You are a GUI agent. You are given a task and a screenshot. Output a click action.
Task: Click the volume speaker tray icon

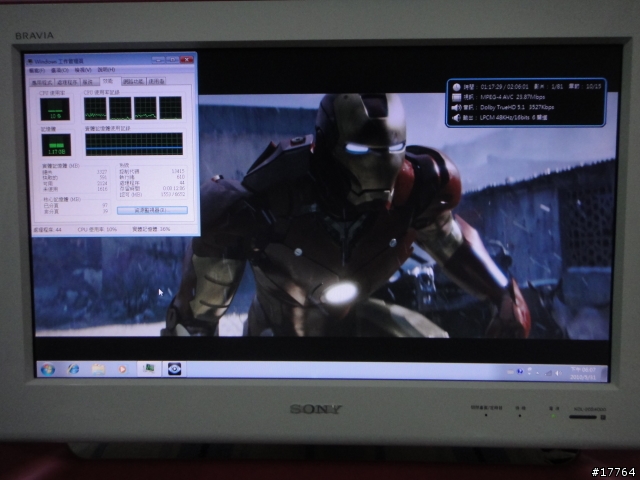558,373
